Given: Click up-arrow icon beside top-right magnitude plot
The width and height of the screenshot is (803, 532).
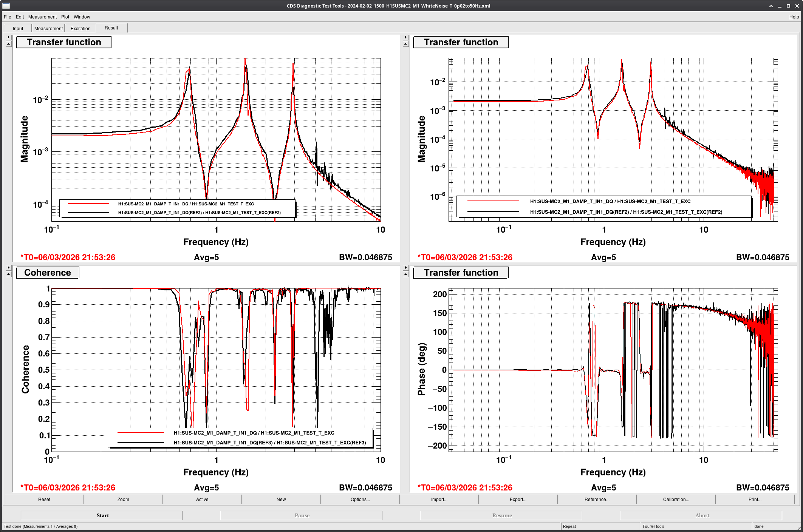Looking at the screenshot, I should click(x=405, y=44).
